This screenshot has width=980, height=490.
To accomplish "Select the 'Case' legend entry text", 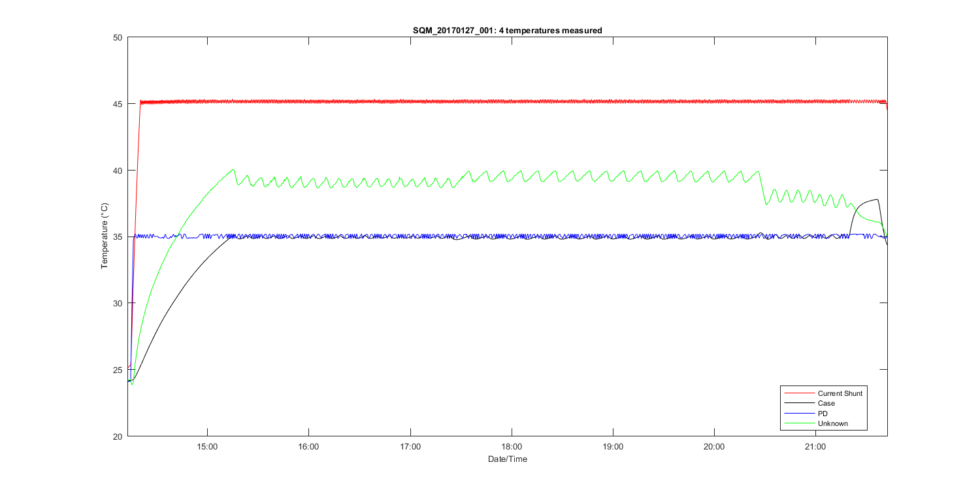I will click(826, 404).
